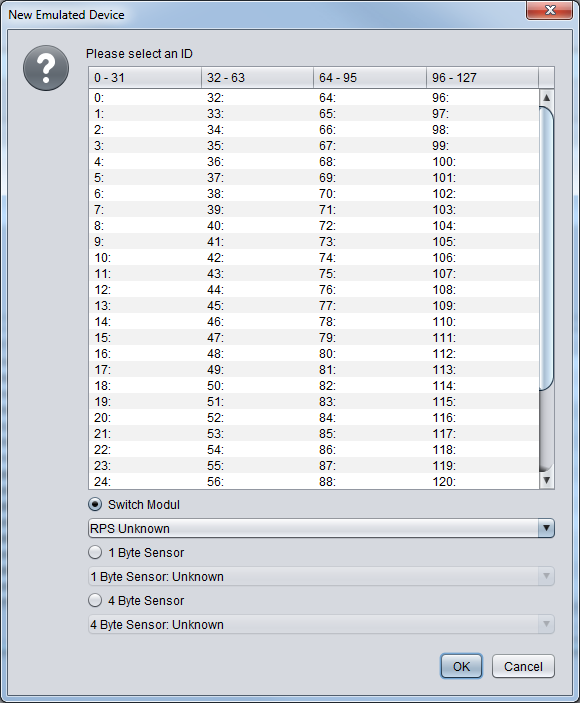Click the scrollbar down arrow
The height and width of the screenshot is (703, 580).
[x=546, y=480]
